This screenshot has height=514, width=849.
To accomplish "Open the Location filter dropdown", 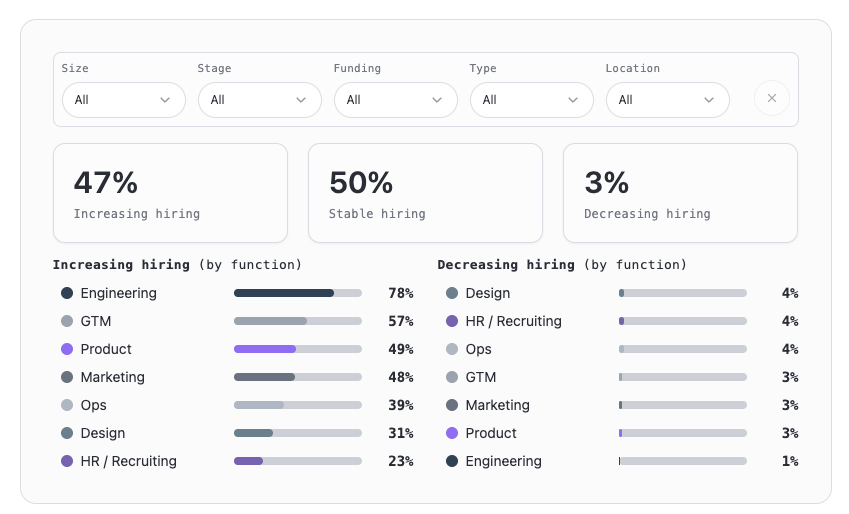I will pos(667,100).
